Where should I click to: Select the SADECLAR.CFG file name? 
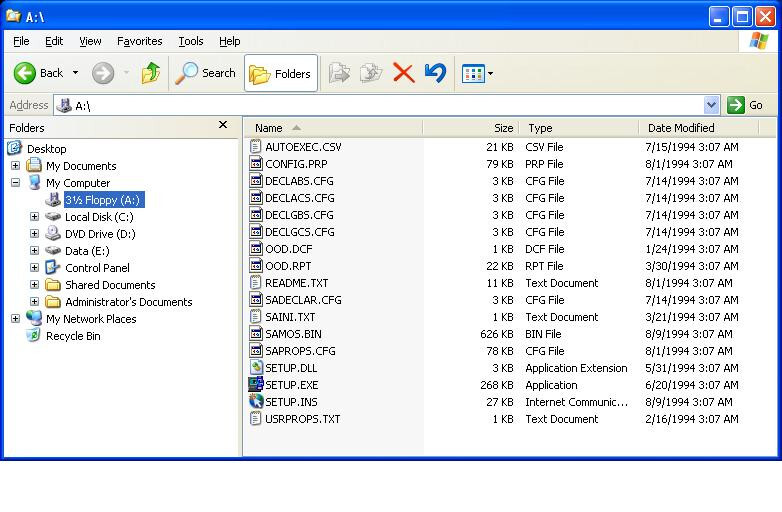click(303, 300)
